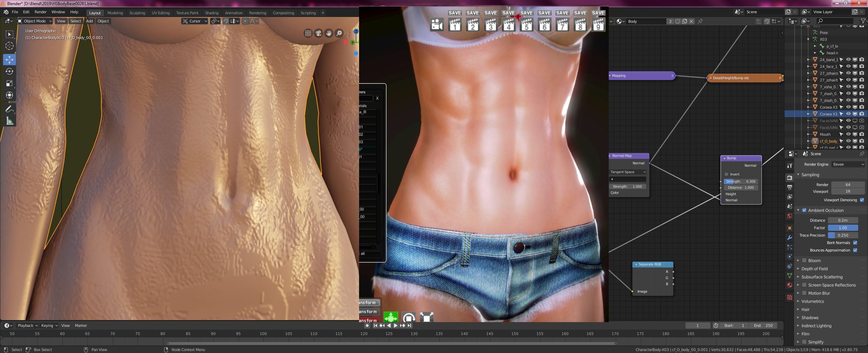Click the camera person icon in overlay

coord(437,24)
